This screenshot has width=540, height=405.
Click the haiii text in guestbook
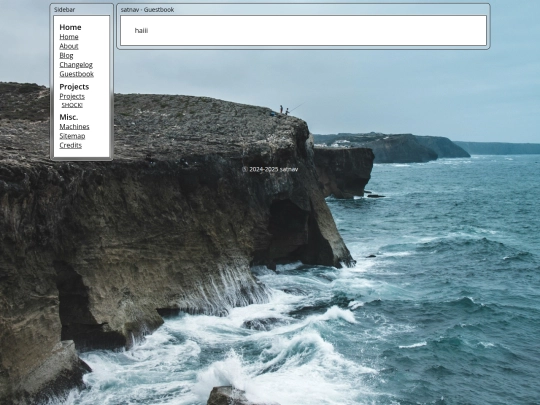click(141, 31)
